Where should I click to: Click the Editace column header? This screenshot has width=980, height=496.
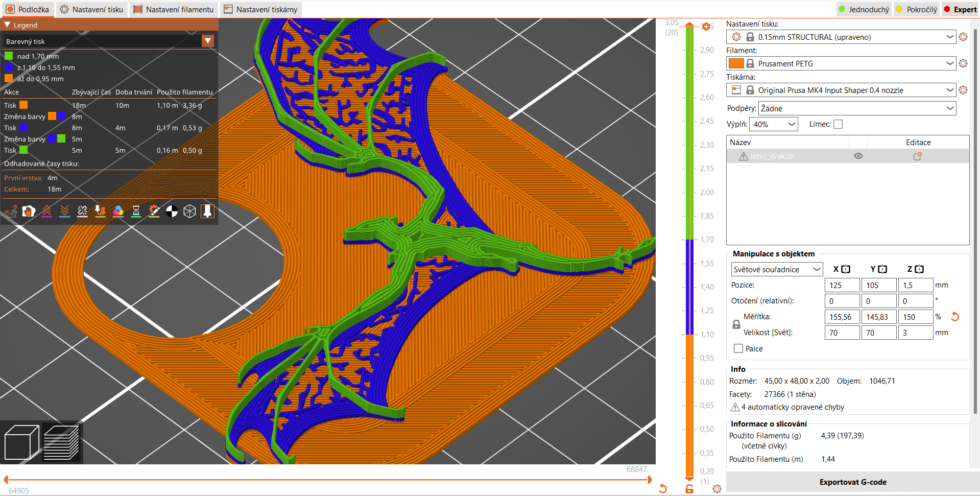click(918, 142)
